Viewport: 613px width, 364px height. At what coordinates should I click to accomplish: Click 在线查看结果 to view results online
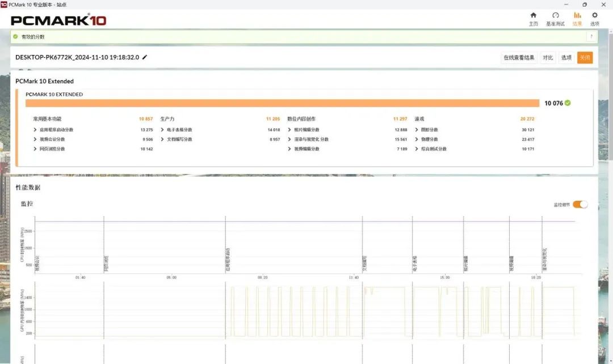coord(519,57)
